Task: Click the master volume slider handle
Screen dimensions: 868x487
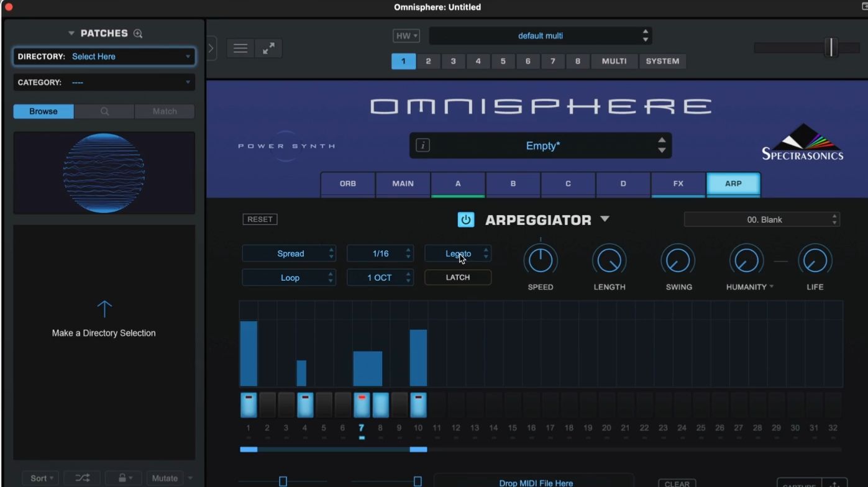Action: point(831,47)
